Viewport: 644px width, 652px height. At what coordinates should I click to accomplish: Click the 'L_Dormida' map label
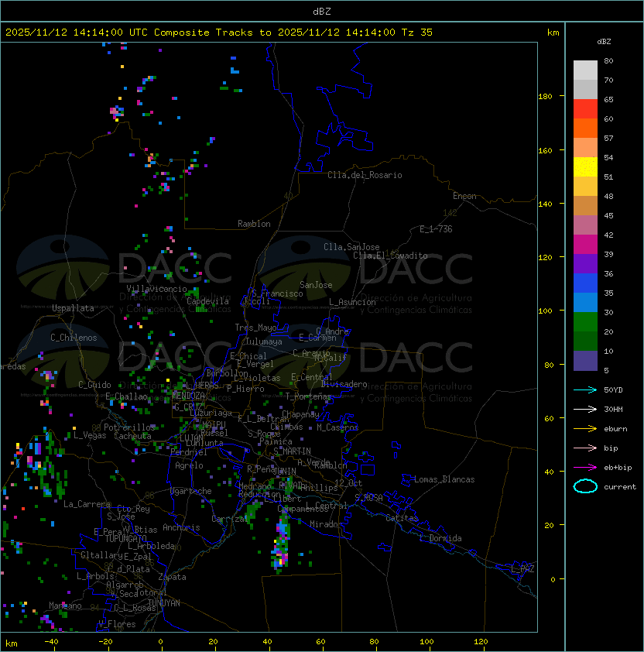click(x=440, y=538)
